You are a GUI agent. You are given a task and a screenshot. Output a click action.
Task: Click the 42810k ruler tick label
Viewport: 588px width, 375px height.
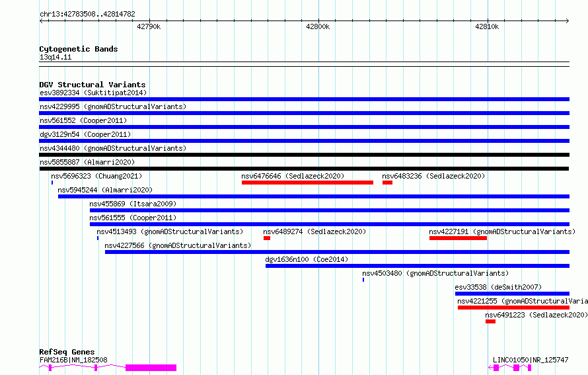pos(487,26)
